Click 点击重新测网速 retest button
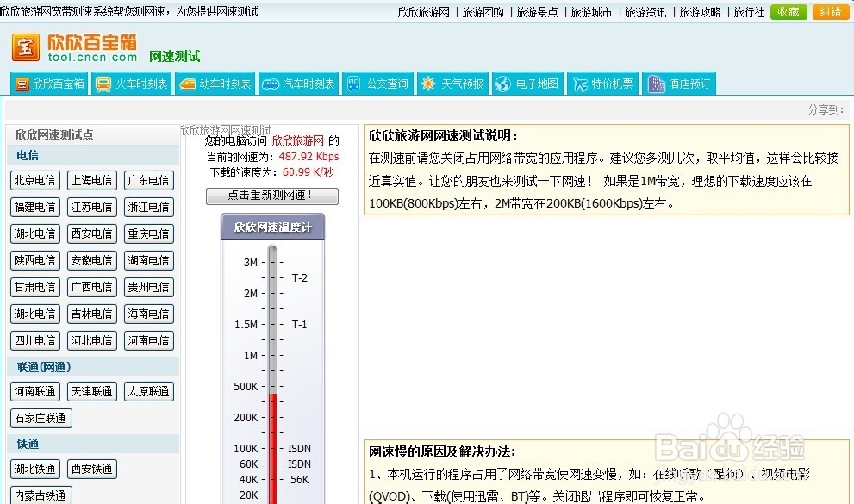This screenshot has height=504, width=854. [x=271, y=196]
